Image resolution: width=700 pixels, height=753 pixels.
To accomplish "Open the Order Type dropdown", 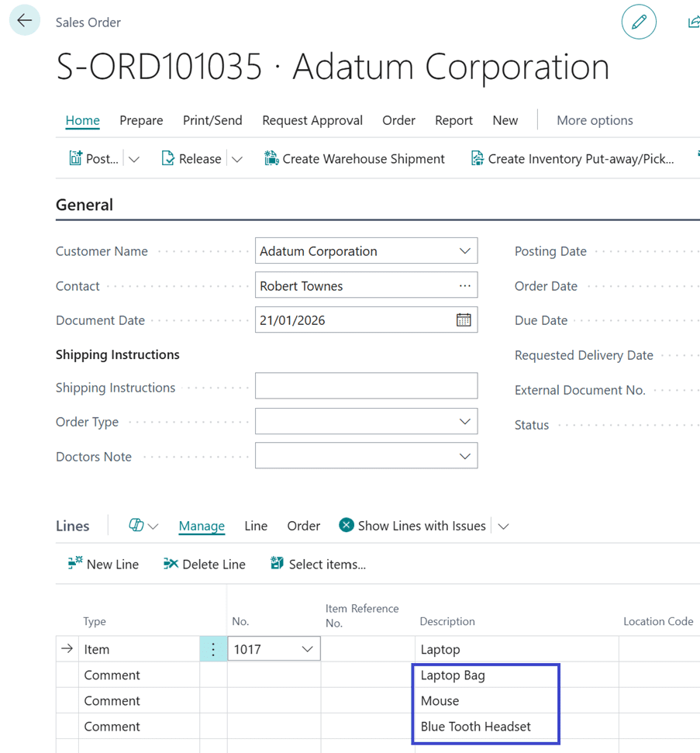I will (x=464, y=422).
